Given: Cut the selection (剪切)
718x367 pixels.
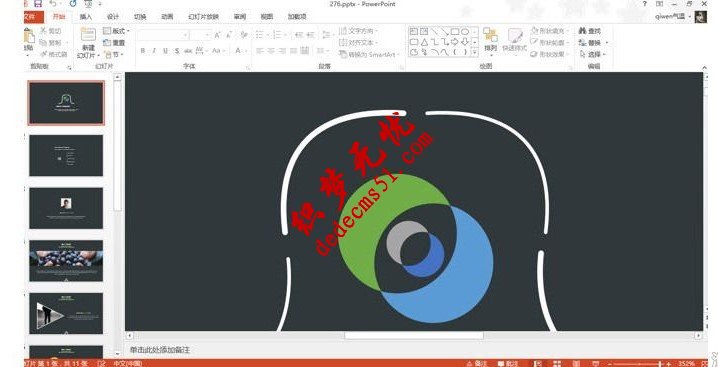Looking at the screenshot, I should click(50, 31).
